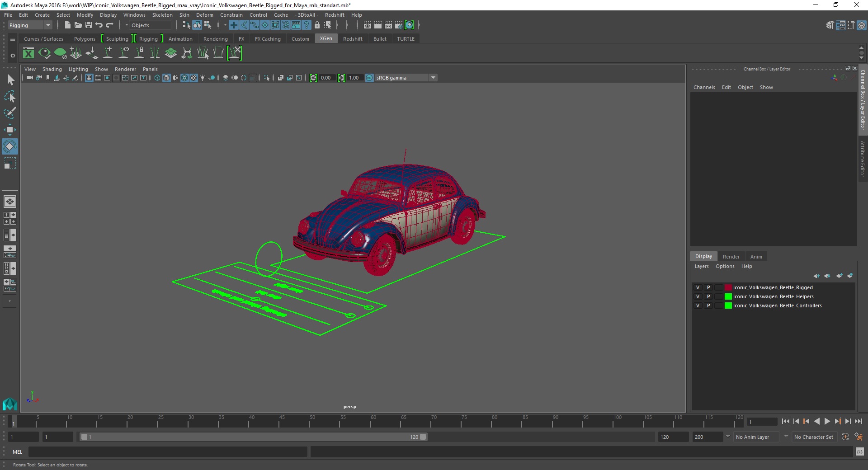Activate the Scale tool in the toolbox
This screenshot has width=868, height=470.
[10, 163]
